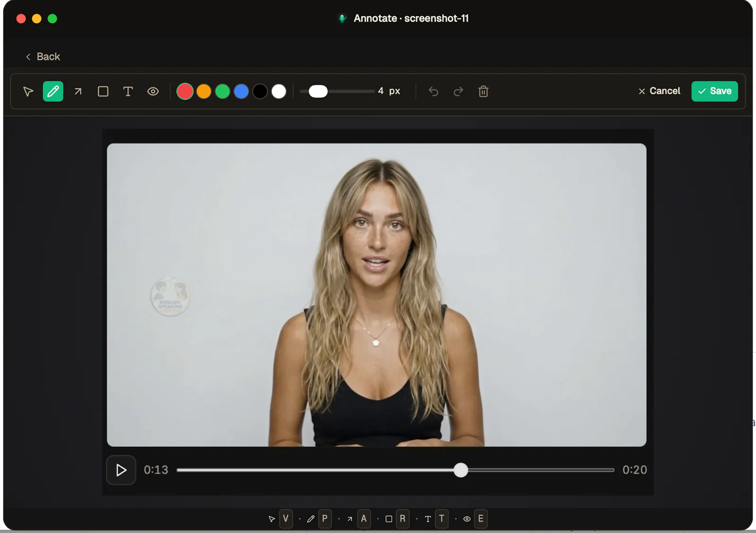Click the video timeline scrubber handle
756x533 pixels.
click(x=461, y=470)
